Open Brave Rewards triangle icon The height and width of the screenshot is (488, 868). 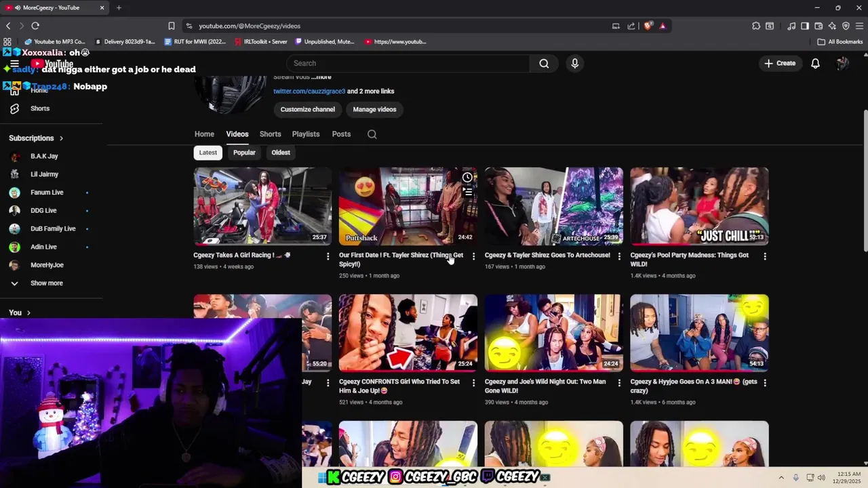point(663,26)
